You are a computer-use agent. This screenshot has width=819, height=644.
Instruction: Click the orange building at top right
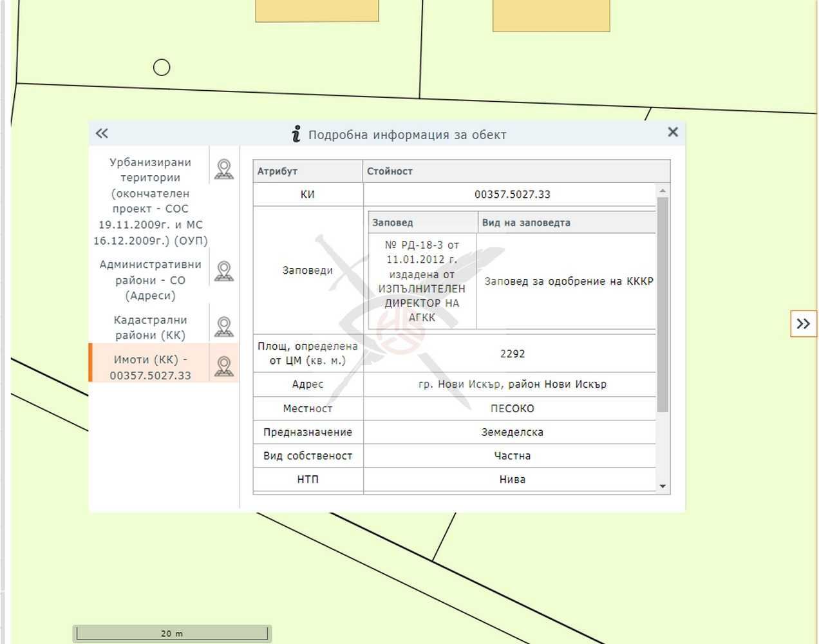click(x=551, y=14)
